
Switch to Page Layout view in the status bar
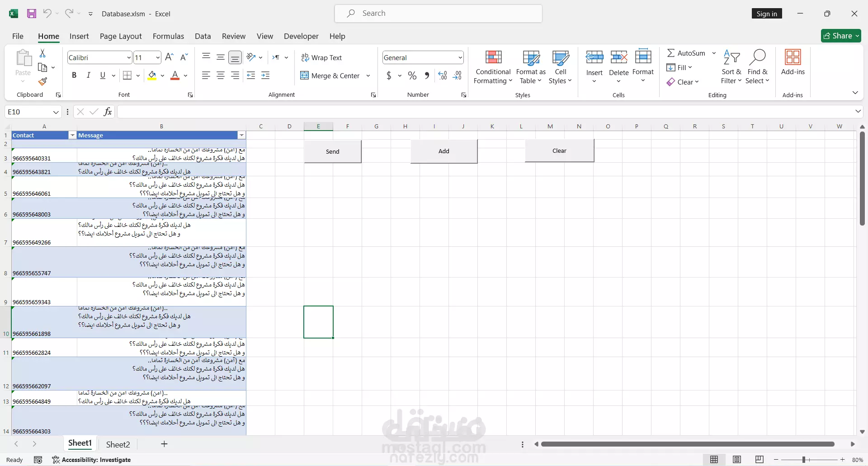click(x=737, y=460)
